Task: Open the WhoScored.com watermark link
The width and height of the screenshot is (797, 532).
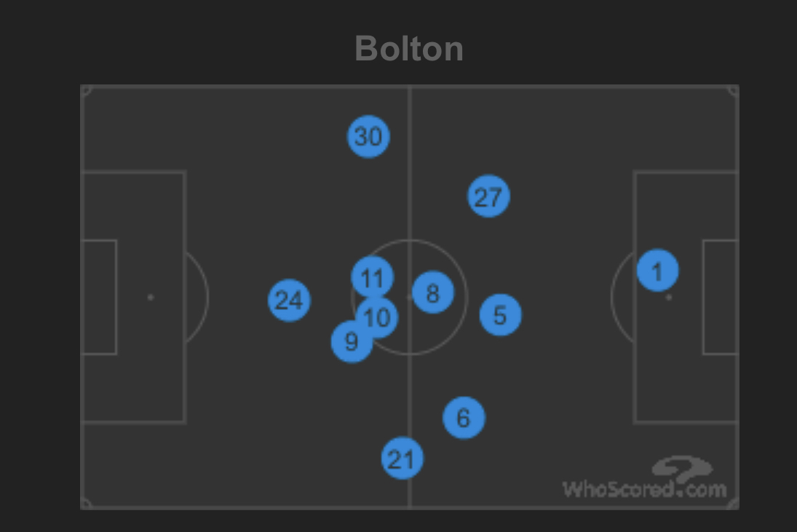Action: coord(644,489)
